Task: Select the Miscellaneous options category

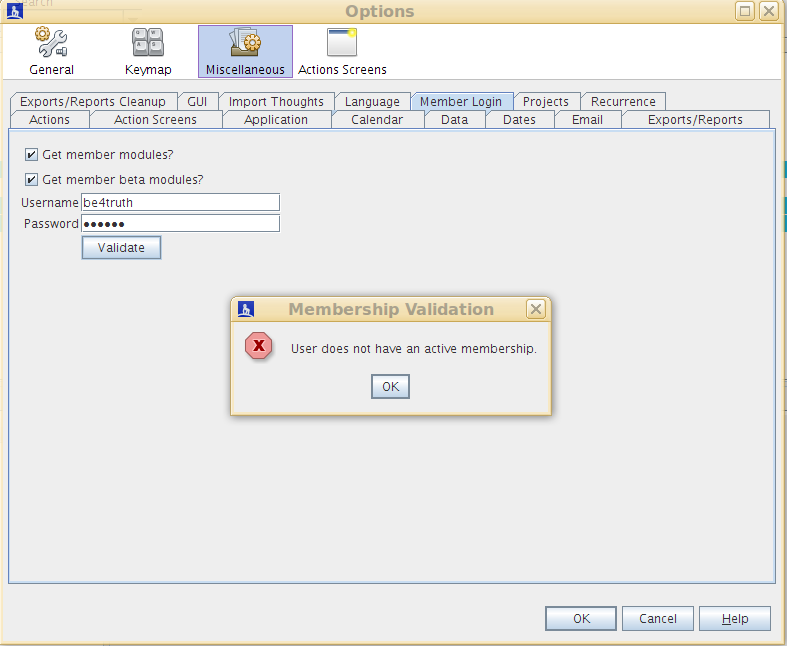Action: [245, 52]
